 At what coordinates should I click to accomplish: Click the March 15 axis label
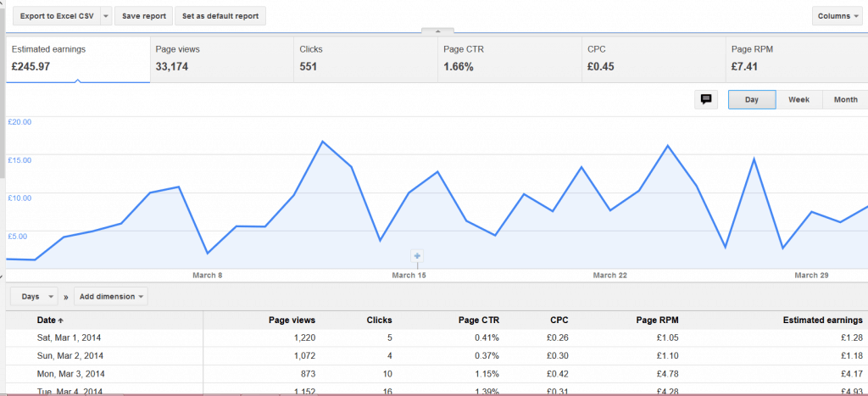[x=409, y=276]
